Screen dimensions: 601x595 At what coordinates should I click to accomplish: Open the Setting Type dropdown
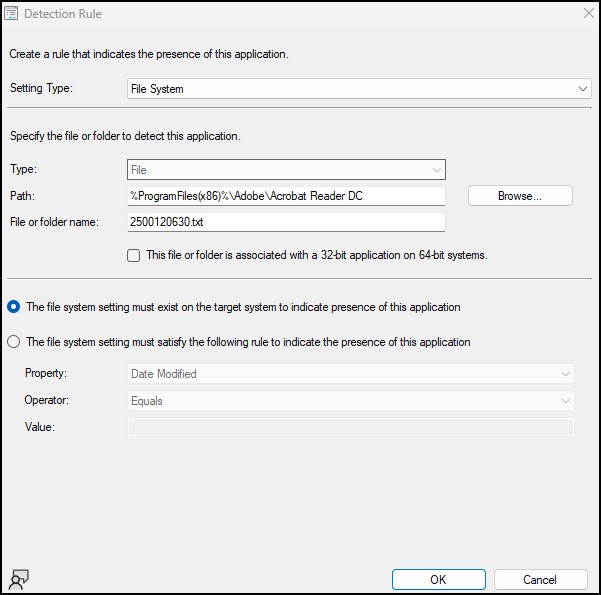(359, 89)
